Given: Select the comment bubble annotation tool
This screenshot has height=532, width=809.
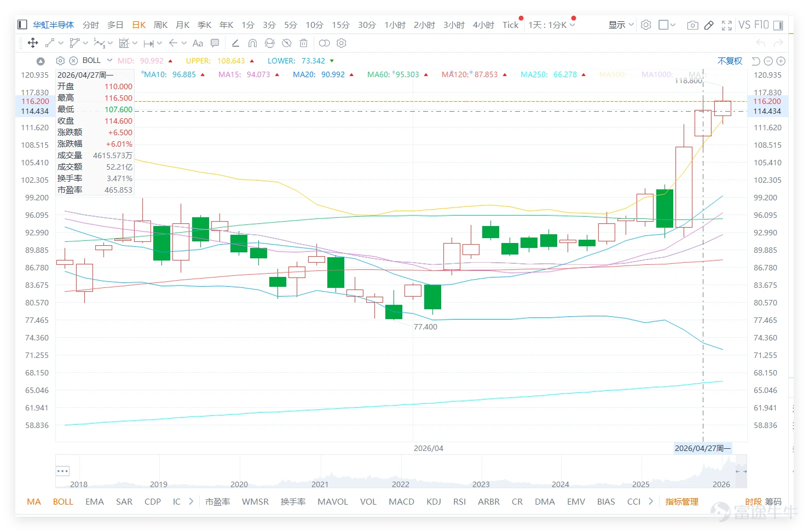Looking at the screenshot, I should [215, 43].
